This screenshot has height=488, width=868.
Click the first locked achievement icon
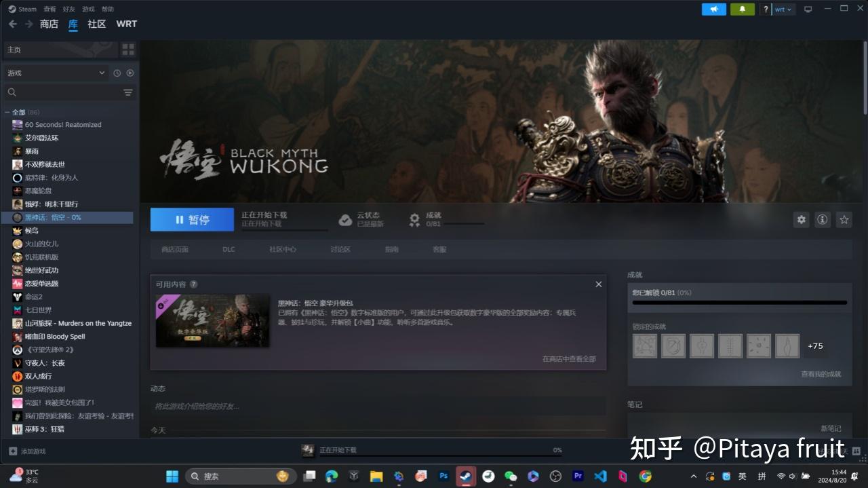(645, 345)
